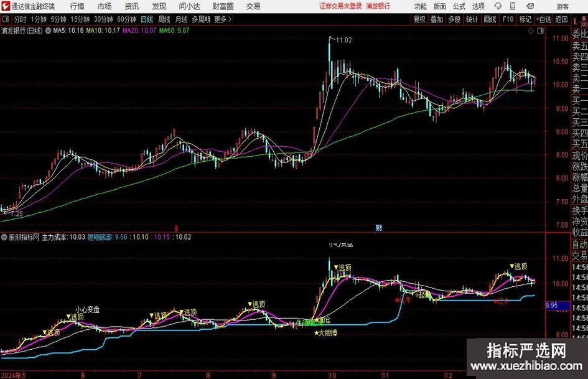Click the diamond icon at the chart's top right
This screenshot has height=379, width=588.
531,30
